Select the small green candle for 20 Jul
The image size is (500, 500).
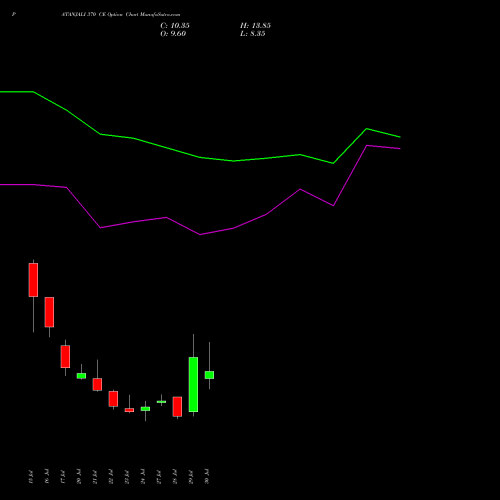pyautogui.click(x=81, y=376)
